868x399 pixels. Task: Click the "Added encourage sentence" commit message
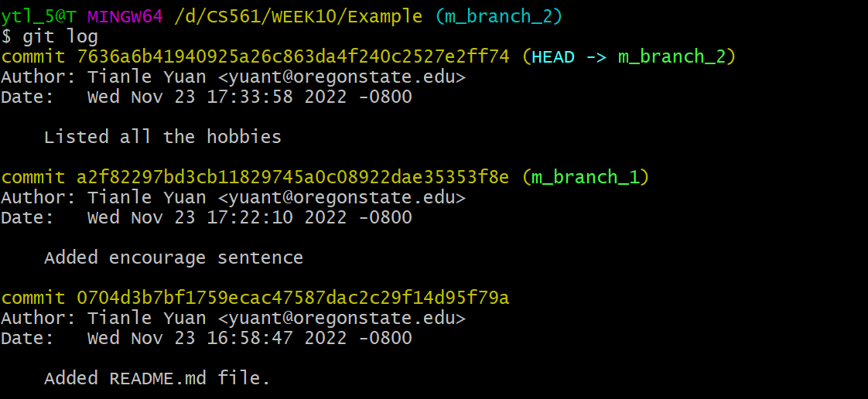coord(173,257)
